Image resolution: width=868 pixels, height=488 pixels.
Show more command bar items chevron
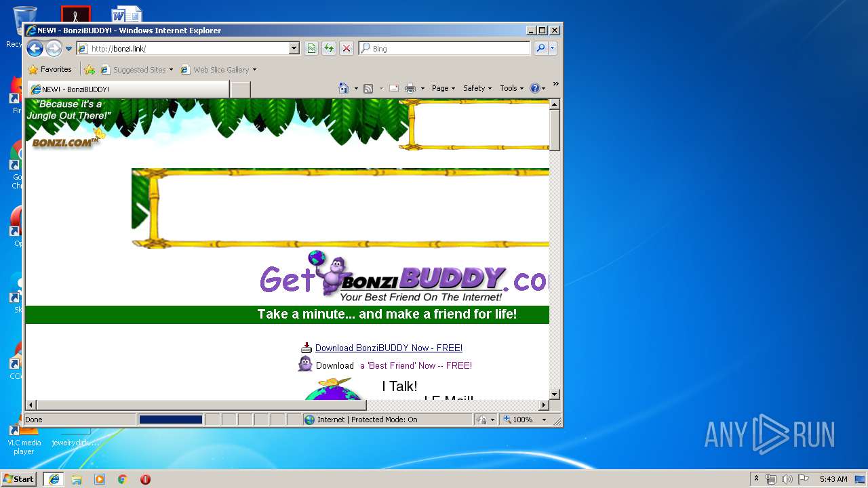pos(555,84)
